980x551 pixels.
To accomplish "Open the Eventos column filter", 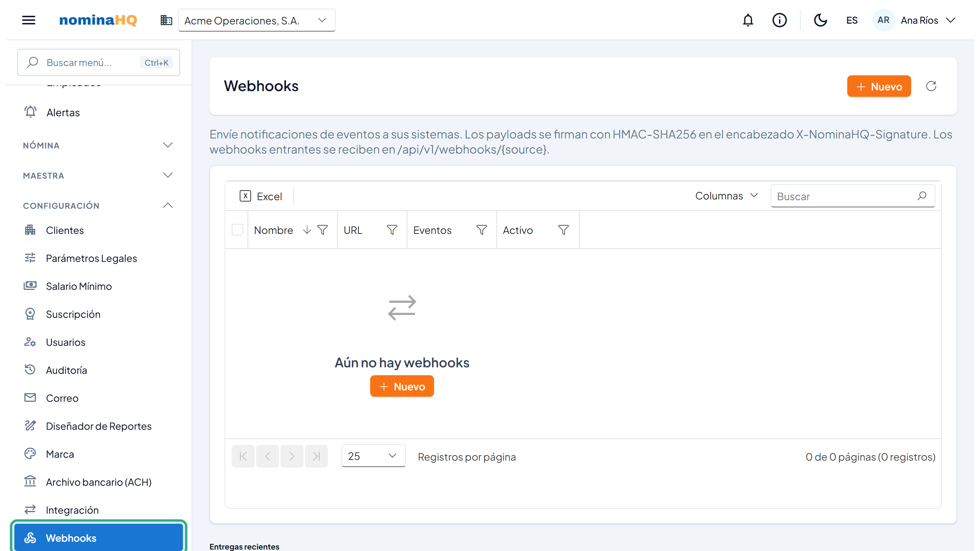I will [481, 230].
